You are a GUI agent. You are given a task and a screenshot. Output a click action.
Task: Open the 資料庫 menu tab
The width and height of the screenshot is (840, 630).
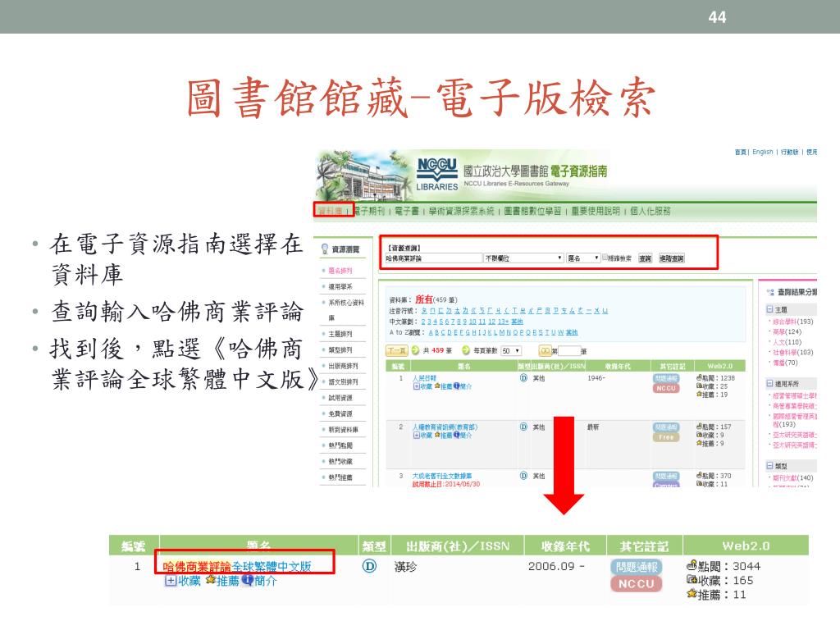click(331, 211)
